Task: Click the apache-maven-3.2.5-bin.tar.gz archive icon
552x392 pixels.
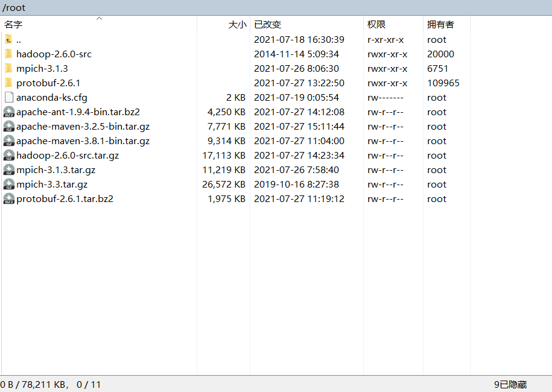Action: click(9, 126)
